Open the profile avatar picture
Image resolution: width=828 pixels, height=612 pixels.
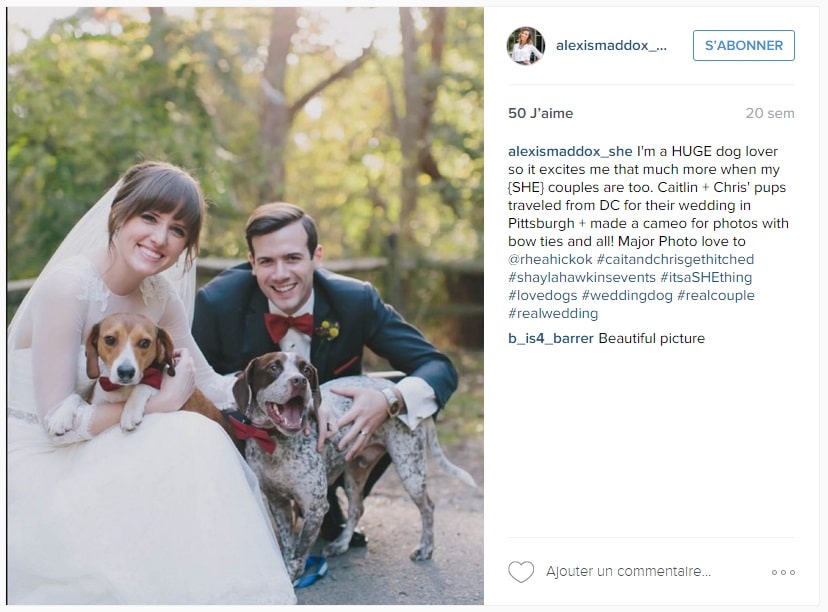click(525, 46)
